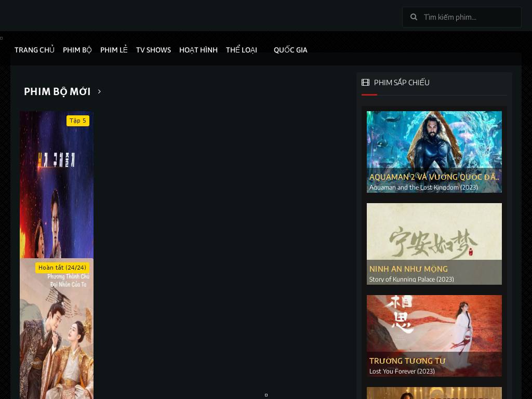The width and height of the screenshot is (532, 399).
Task: Click the Hoàn tất (24/24) badge
Action: tap(62, 268)
